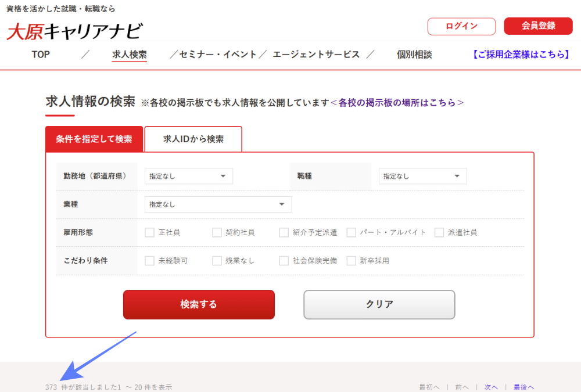Expand the 業種 dropdown

(x=218, y=204)
